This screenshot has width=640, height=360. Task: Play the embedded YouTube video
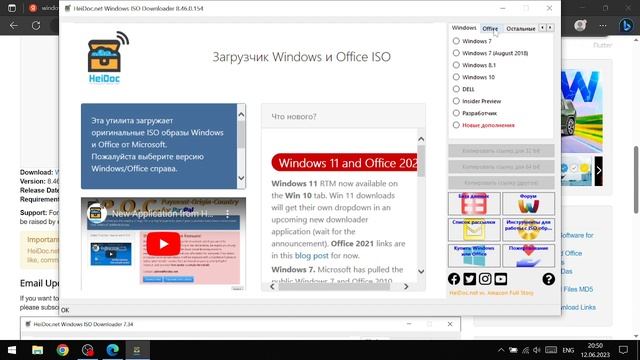click(163, 244)
